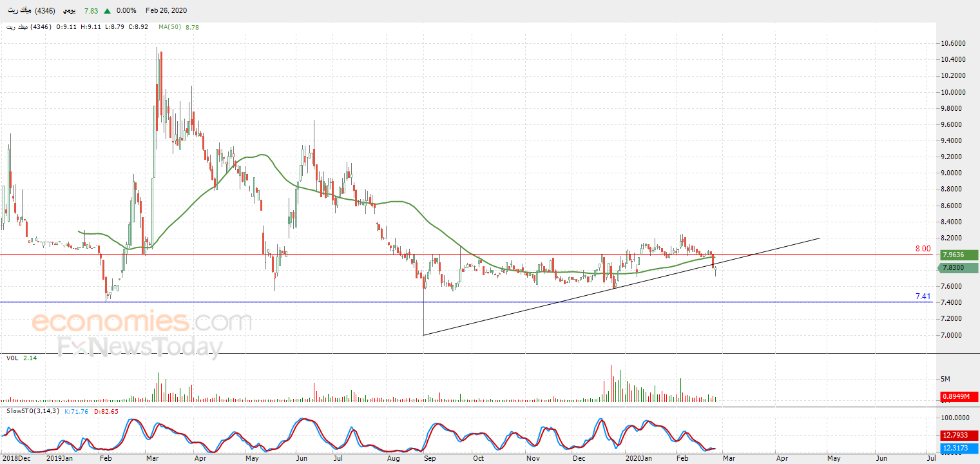980x464 pixels.
Task: Select the 'SlowSTO(3,14,3)' indicator label
Action: [33, 411]
